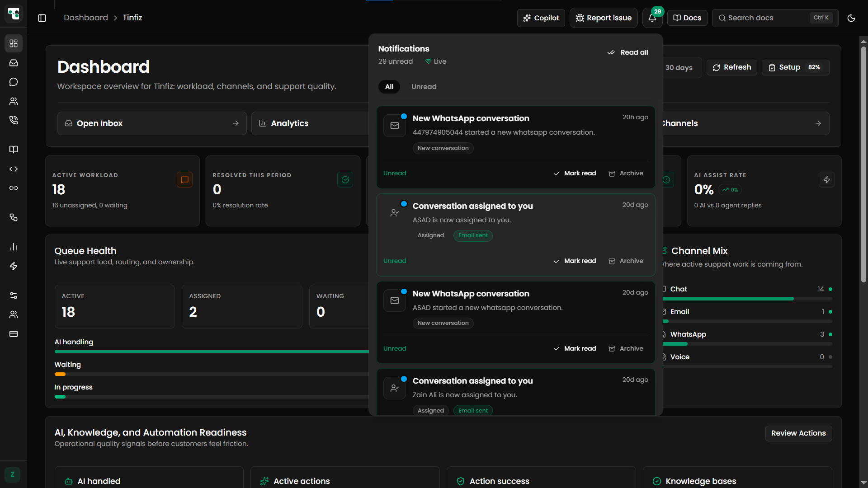Click the Active queue count 18 tile
The height and width of the screenshot is (488, 868).
coord(115,306)
